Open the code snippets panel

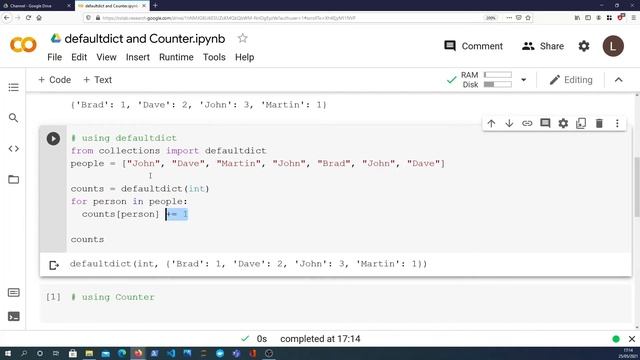click(x=13, y=149)
